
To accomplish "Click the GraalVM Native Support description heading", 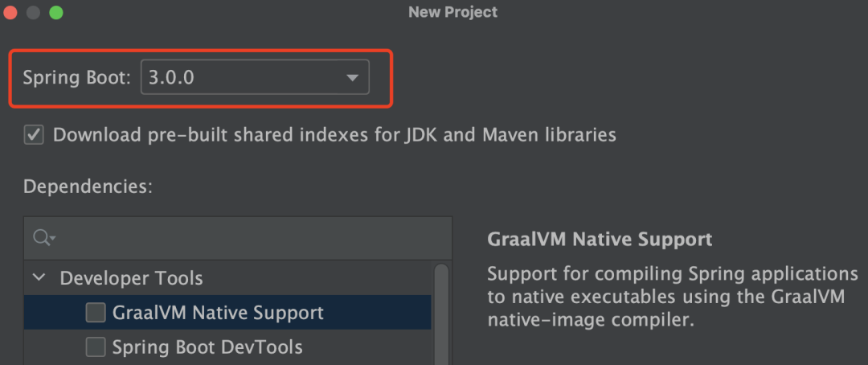I will (600, 240).
